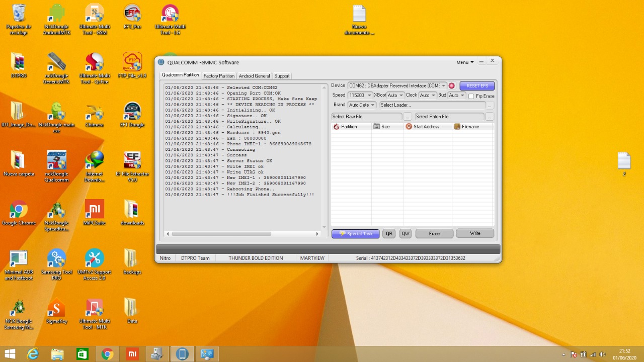Switch to the Android General tab
The height and width of the screenshot is (362, 644).
[x=254, y=76]
